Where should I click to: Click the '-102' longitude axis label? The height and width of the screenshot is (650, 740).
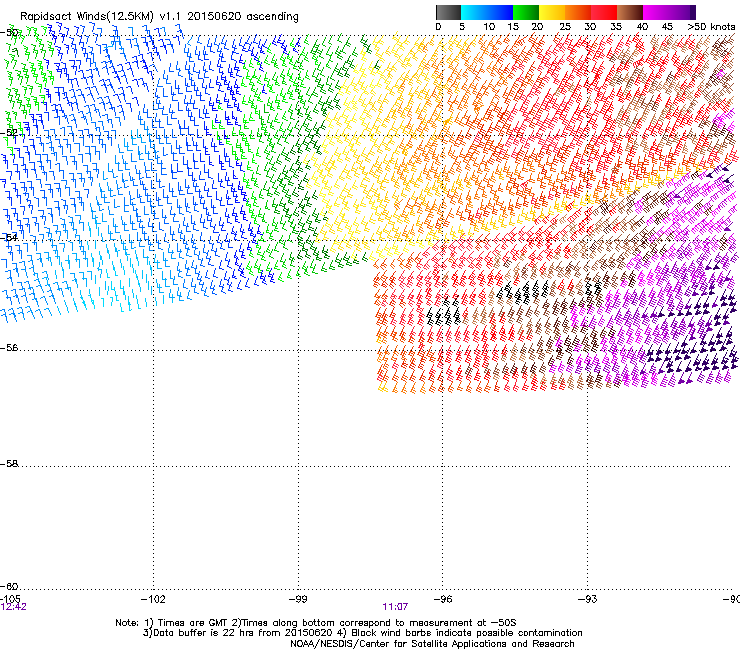click(x=153, y=599)
